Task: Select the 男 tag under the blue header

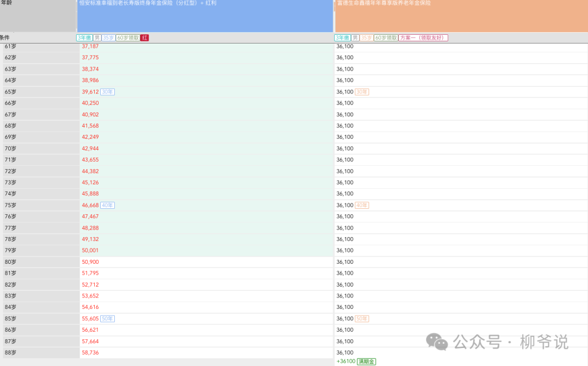Action: (97, 38)
